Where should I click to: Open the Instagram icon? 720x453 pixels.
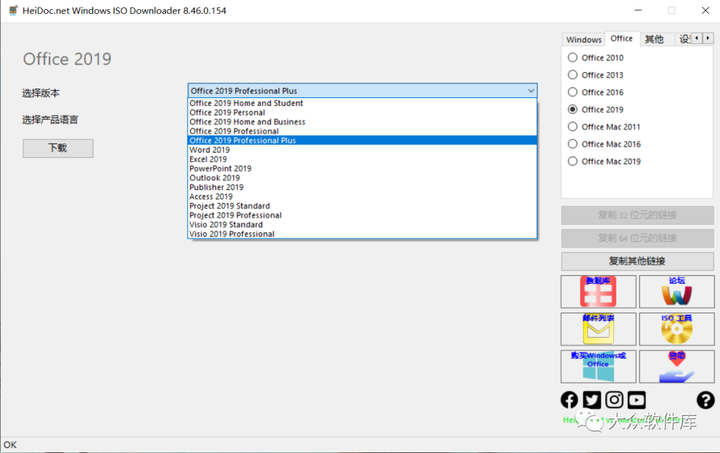click(614, 400)
